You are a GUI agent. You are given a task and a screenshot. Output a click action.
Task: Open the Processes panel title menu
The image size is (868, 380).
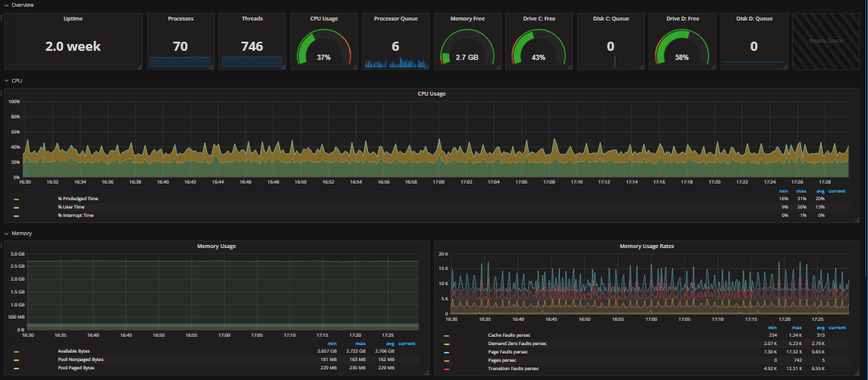point(180,18)
